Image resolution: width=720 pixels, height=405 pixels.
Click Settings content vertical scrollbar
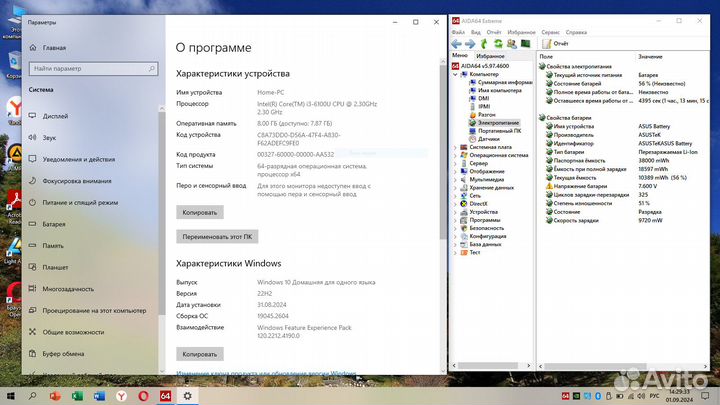coord(443,152)
